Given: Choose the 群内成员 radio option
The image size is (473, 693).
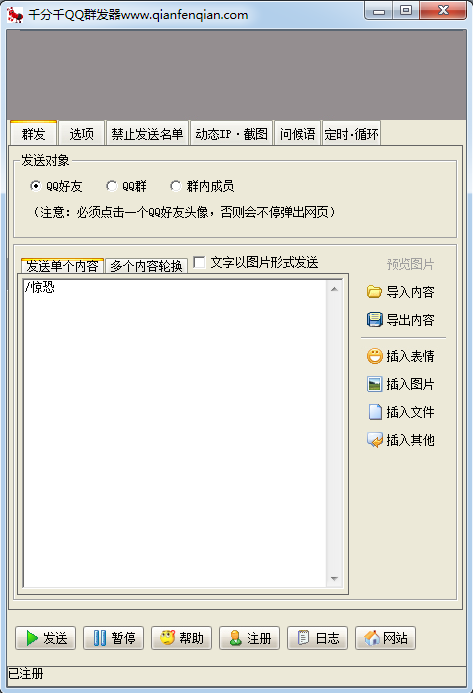Looking at the screenshot, I should [176, 186].
